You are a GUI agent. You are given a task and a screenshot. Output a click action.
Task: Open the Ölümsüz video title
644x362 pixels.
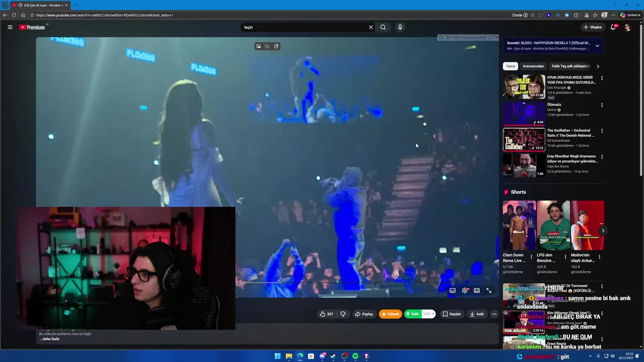554,105
